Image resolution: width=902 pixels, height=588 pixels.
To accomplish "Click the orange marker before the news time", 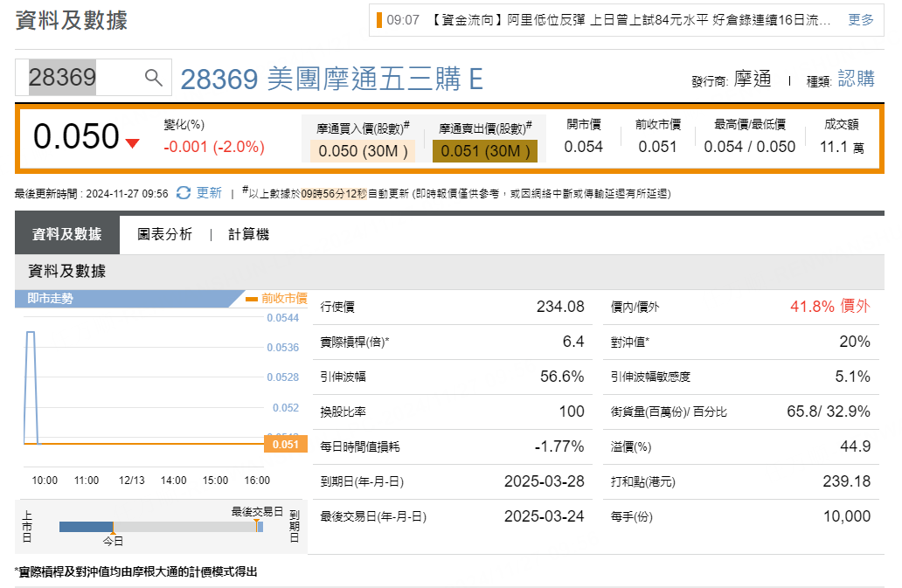I will [x=379, y=20].
